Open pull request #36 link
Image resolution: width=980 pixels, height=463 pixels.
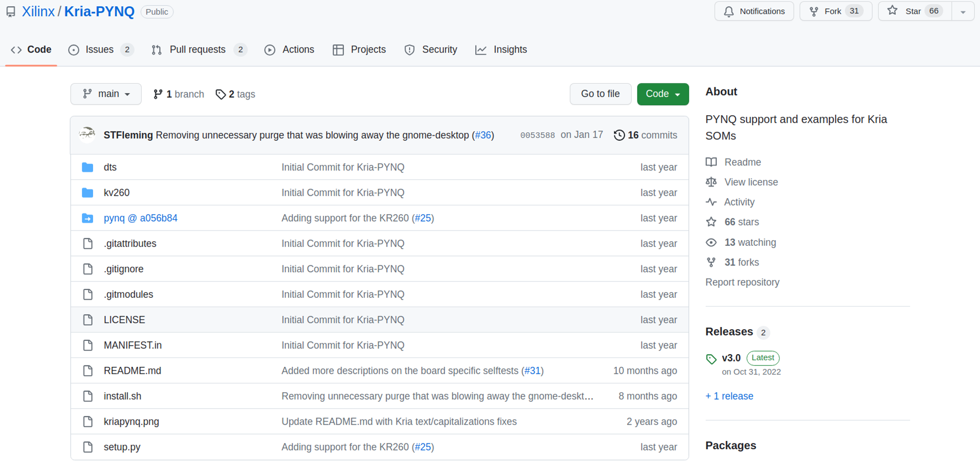click(x=483, y=135)
